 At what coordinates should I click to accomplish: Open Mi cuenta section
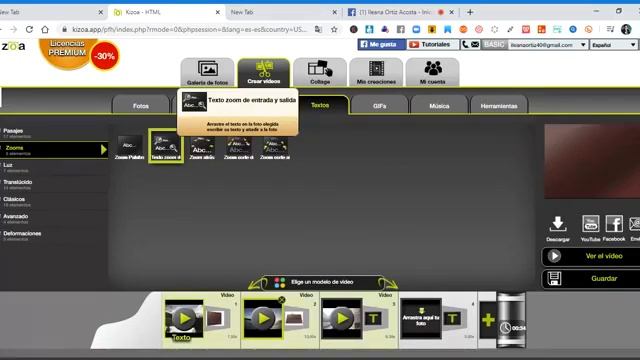point(432,72)
